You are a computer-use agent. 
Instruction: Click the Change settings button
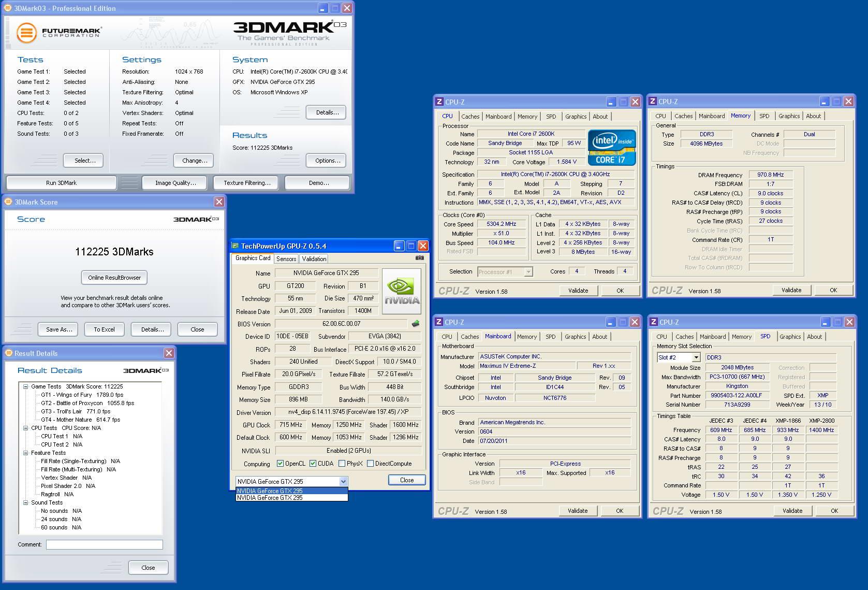tap(195, 161)
